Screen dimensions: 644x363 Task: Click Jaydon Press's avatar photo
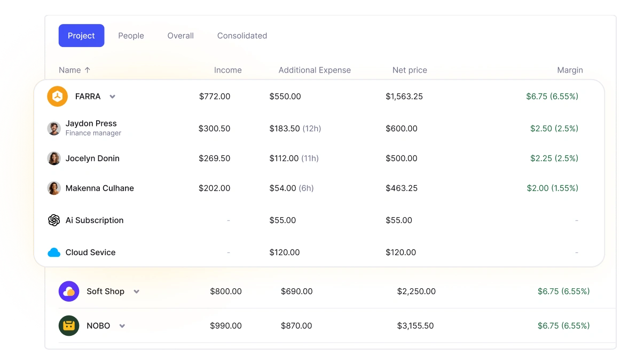pos(54,129)
